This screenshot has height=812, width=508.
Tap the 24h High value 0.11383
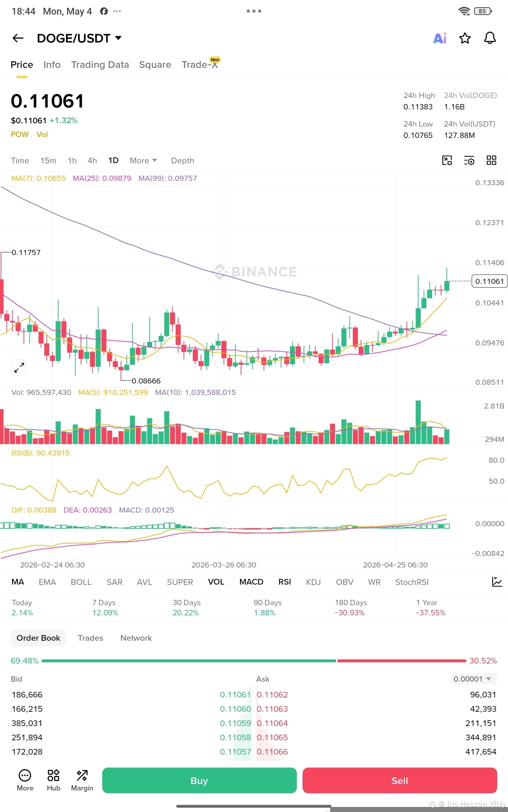(418, 107)
